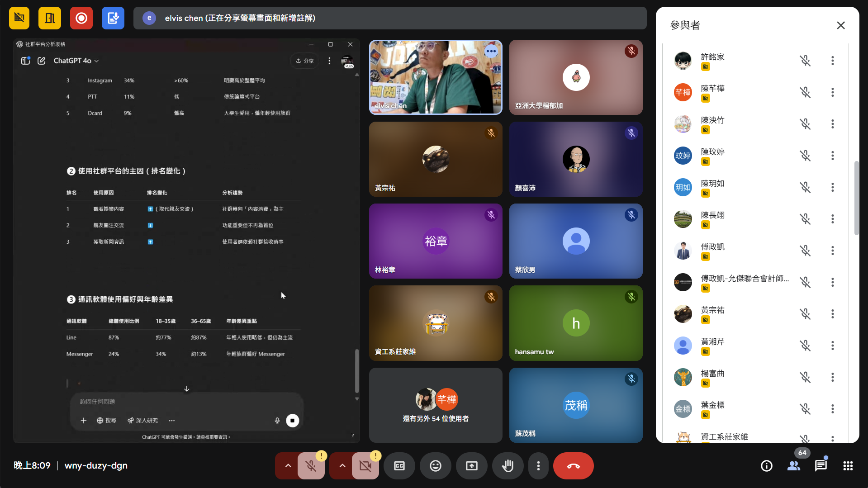Image resolution: width=868 pixels, height=488 pixels.
Task: Open more options for 許銘家
Action: (832, 61)
